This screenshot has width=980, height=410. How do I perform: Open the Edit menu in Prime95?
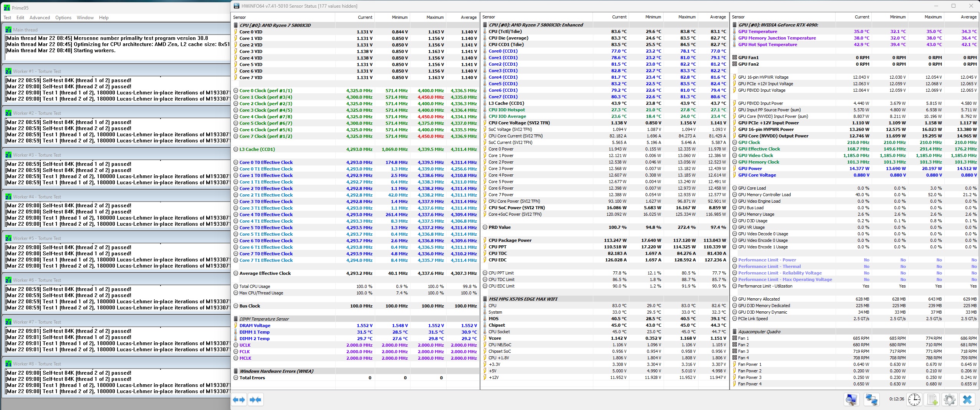(x=20, y=18)
